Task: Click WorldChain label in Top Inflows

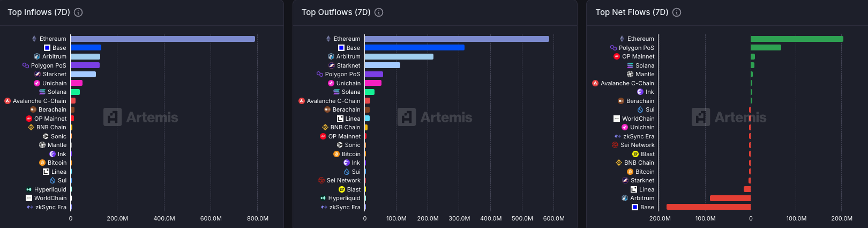Action: pos(50,198)
